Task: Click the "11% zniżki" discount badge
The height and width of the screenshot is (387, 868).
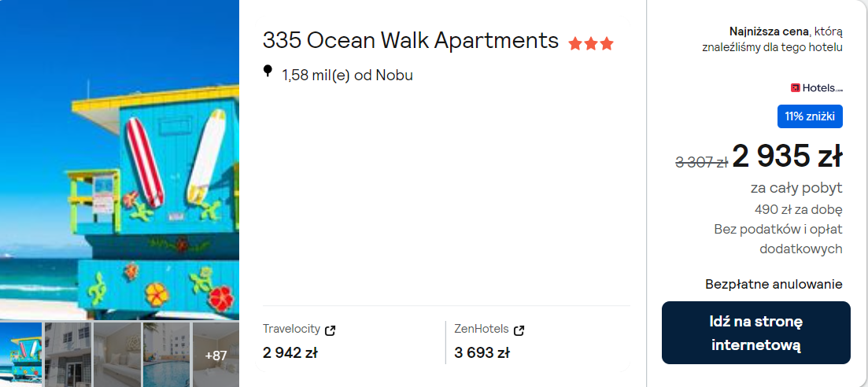Action: (x=810, y=116)
